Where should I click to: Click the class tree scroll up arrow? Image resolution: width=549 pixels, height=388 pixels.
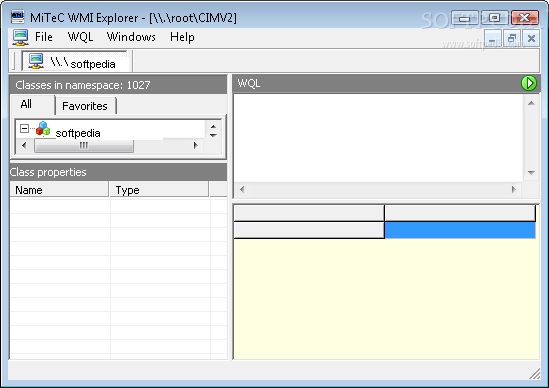(213, 126)
